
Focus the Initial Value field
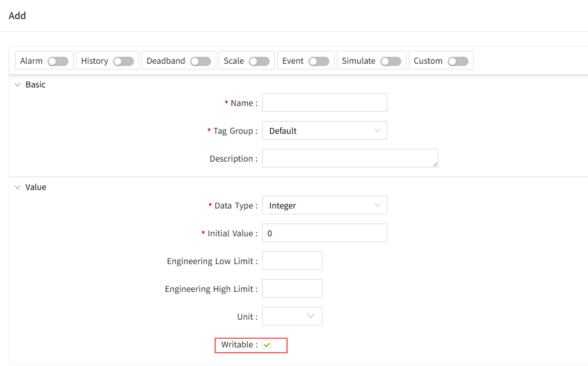point(324,233)
